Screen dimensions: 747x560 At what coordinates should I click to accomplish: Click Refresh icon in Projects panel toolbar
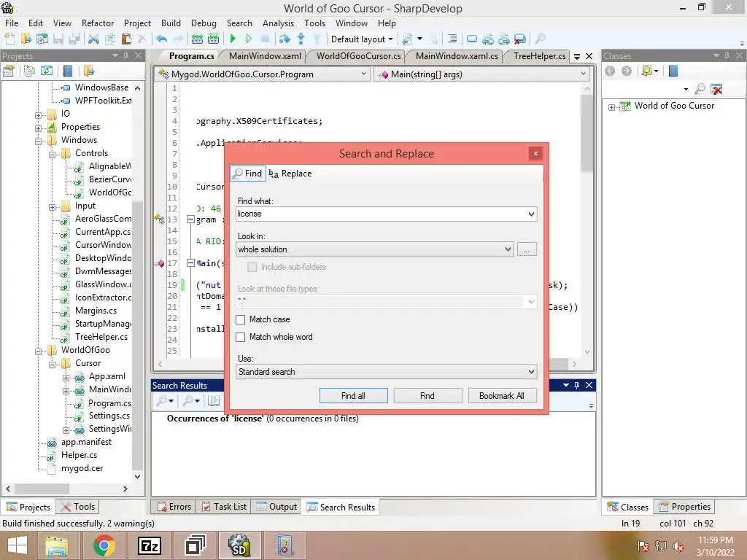click(x=46, y=71)
